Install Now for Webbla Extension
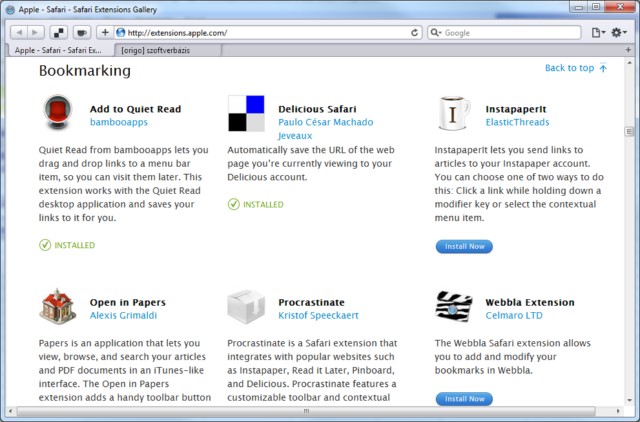The height and width of the screenshot is (422, 640). (464, 399)
